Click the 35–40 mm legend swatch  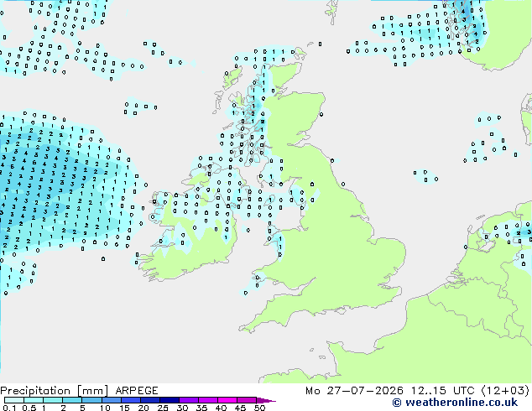tap(208, 400)
